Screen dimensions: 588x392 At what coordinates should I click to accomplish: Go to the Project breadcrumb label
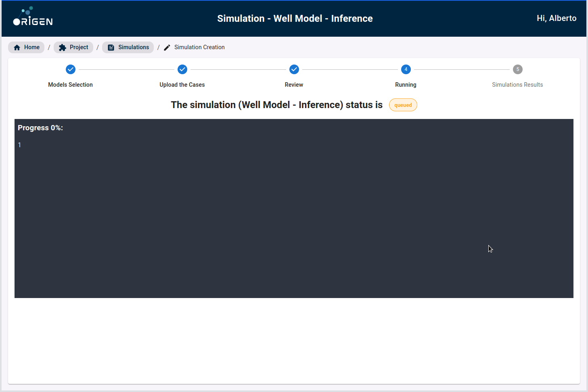79,47
